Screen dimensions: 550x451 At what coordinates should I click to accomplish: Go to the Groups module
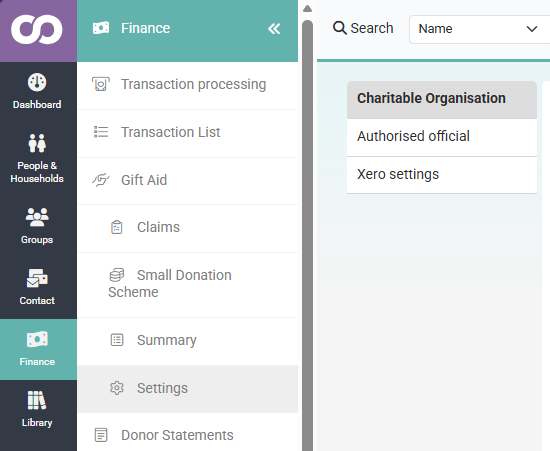point(38,226)
